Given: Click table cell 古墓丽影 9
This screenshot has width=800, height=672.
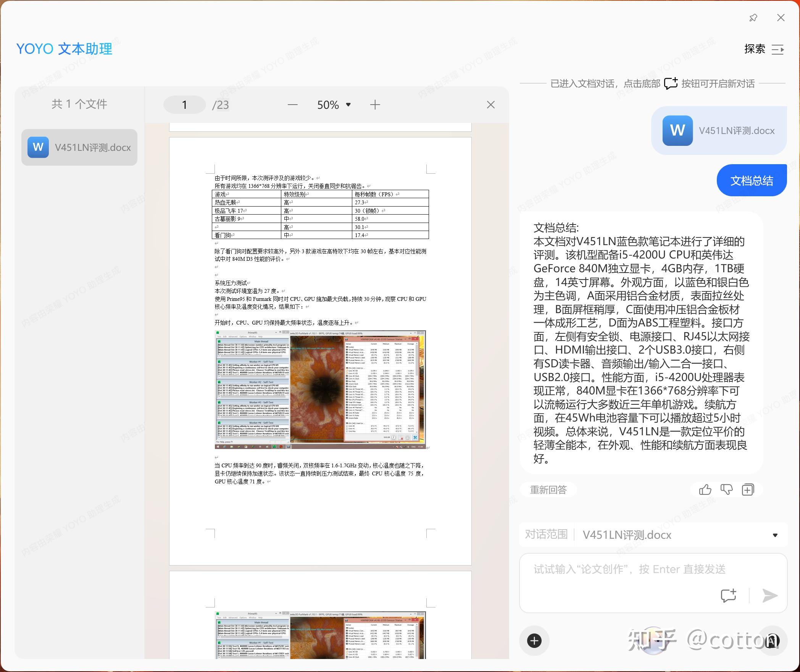Looking at the screenshot, I should pos(247,219).
